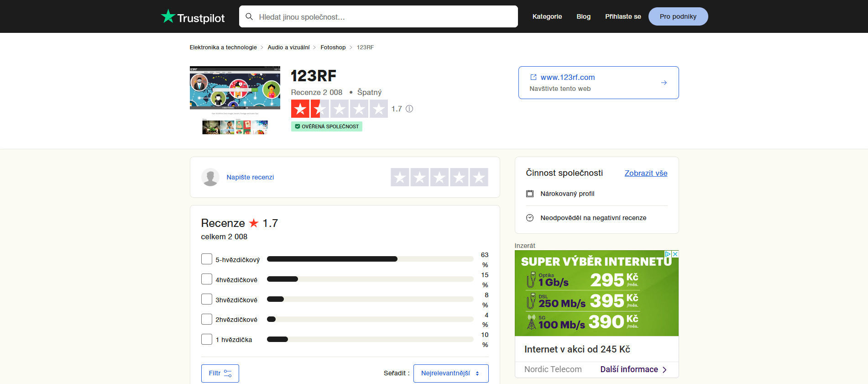Click Zobrazit vše link
The image size is (868, 384).
pos(646,173)
